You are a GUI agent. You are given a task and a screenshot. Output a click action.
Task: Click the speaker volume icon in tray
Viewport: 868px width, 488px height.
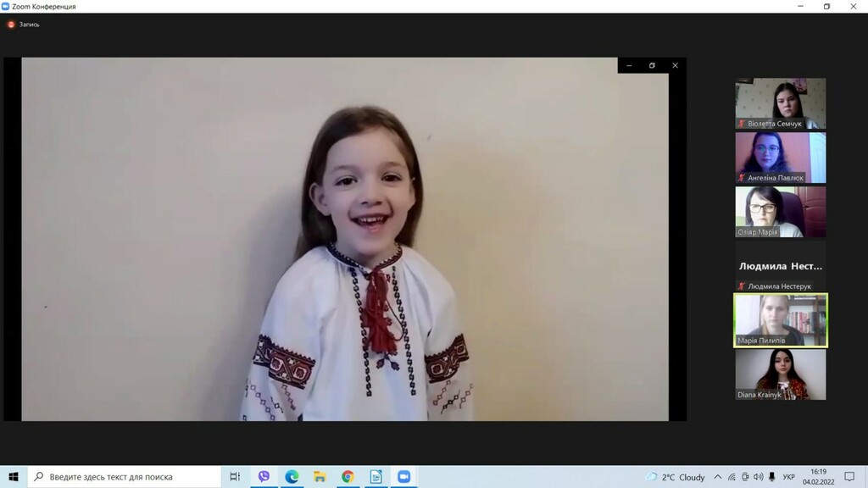click(759, 477)
